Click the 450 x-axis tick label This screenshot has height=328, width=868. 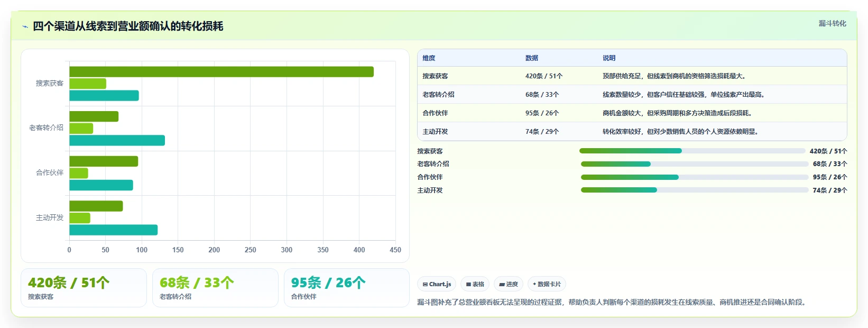[x=395, y=250]
